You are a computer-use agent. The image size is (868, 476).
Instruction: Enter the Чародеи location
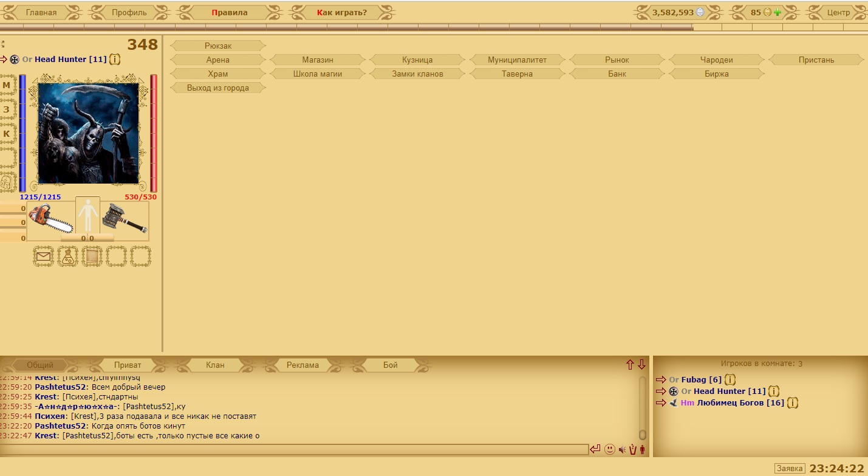pos(717,60)
